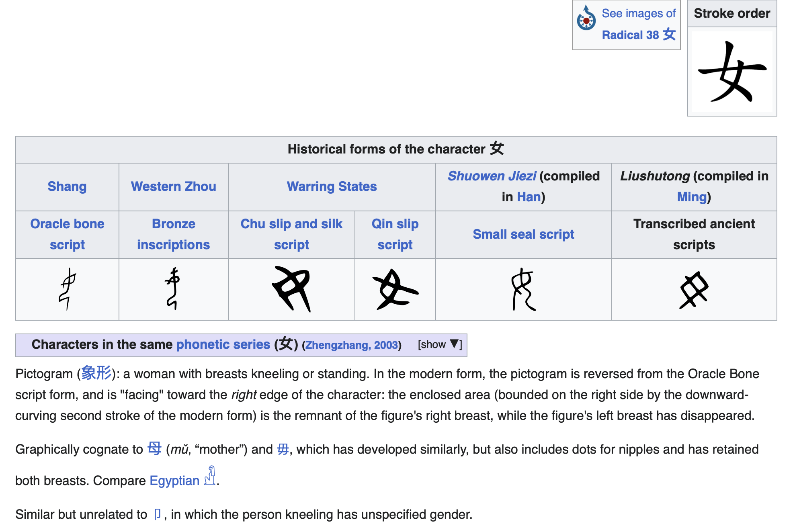Open the Shuowen Jiezi link
Screen dimensions: 795x532
pyautogui.click(x=492, y=176)
